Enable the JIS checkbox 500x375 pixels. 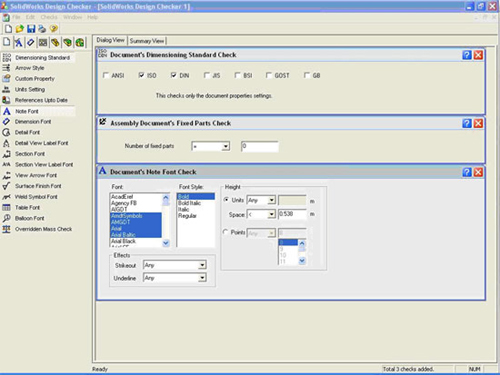tap(207, 75)
